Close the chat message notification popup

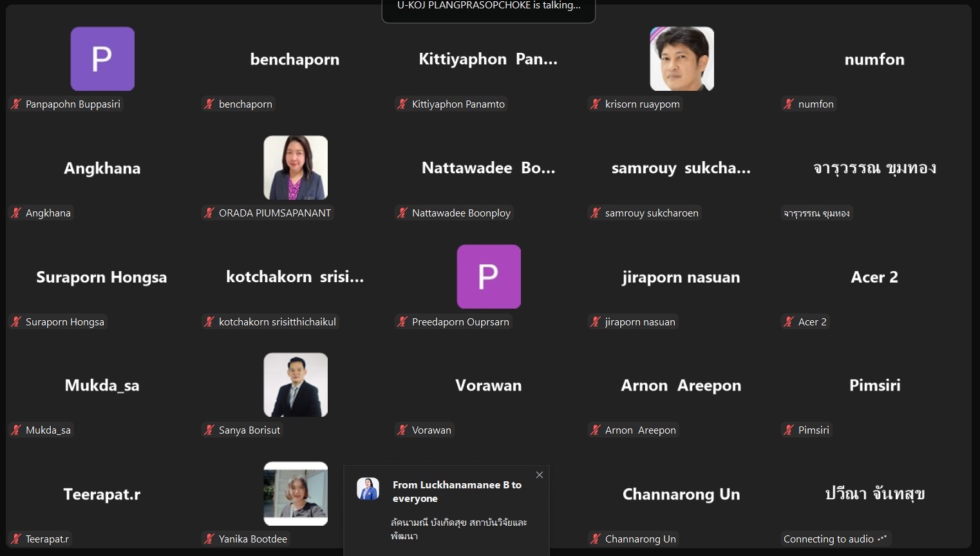540,475
